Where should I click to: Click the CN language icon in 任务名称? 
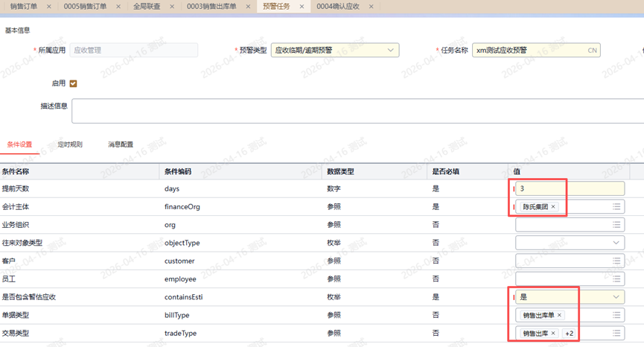[x=592, y=51]
